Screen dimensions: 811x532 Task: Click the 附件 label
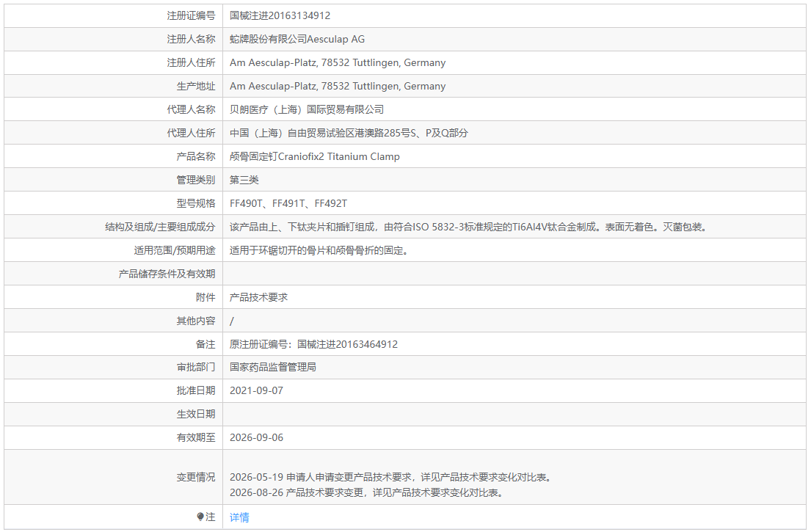click(x=206, y=297)
